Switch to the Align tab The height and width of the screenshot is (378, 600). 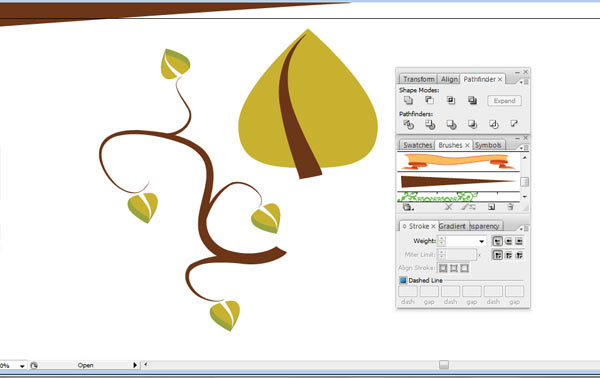tap(449, 79)
